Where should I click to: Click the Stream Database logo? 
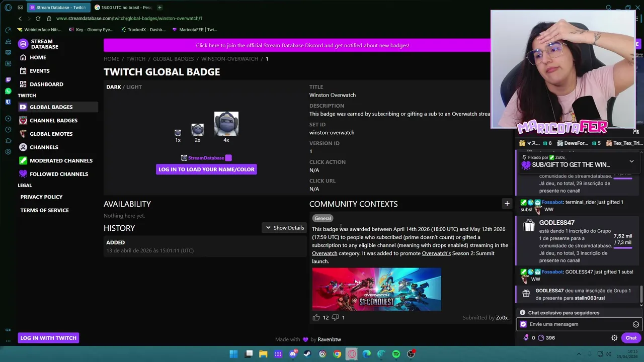click(39, 44)
